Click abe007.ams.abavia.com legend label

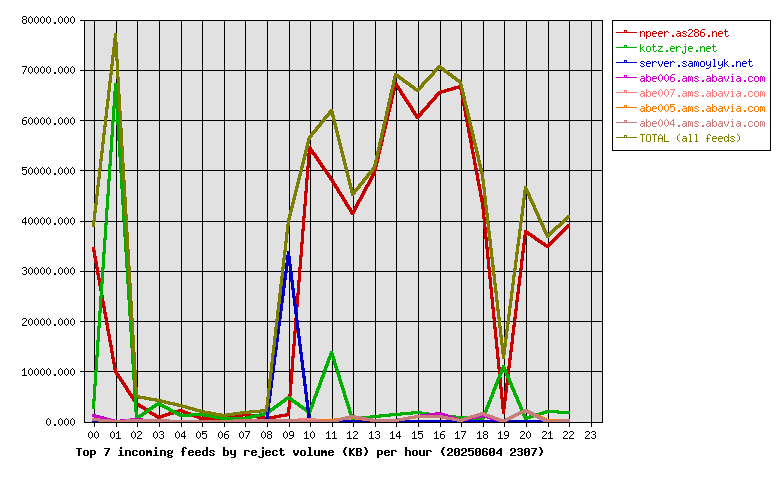(702, 93)
